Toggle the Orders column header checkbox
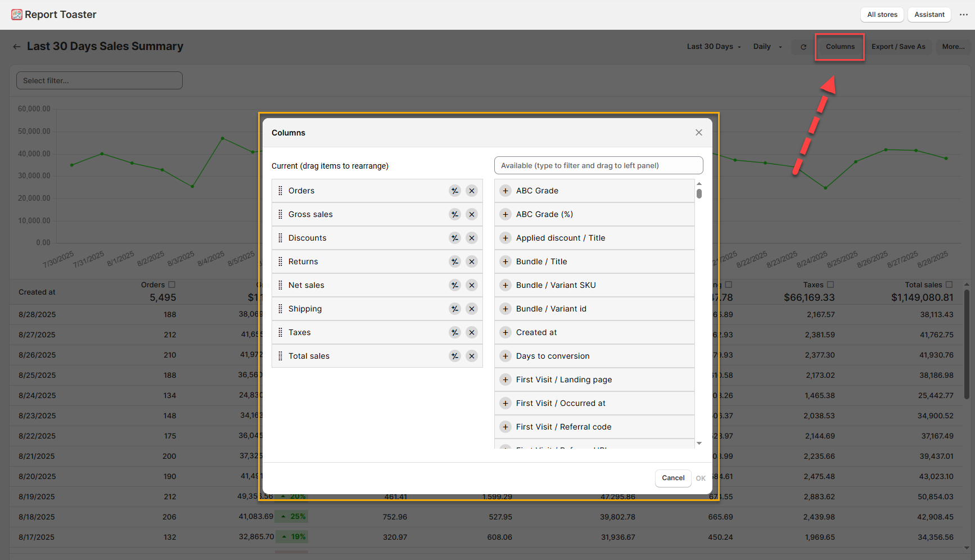Viewport: 975px width, 560px height. [x=172, y=284]
